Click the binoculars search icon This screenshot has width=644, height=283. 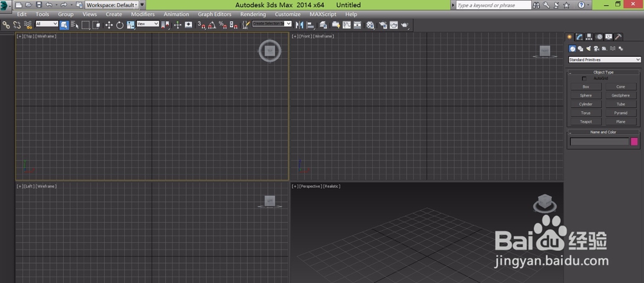[x=536, y=5]
